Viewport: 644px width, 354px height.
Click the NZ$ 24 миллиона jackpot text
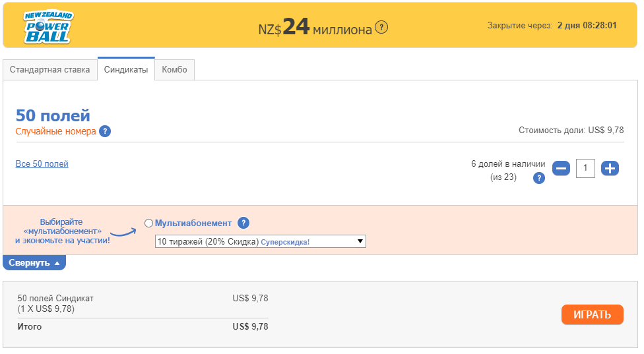click(315, 28)
